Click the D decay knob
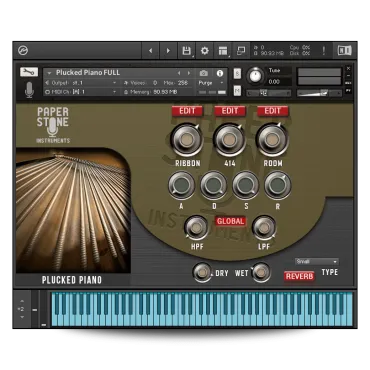 click(x=213, y=185)
